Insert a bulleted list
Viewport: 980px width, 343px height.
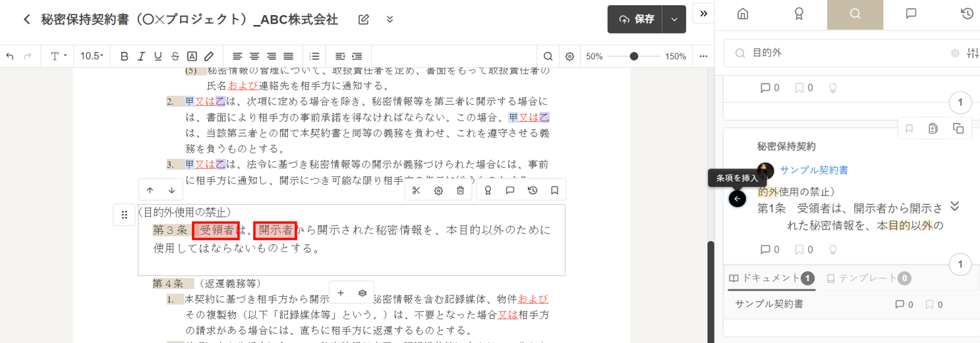[x=314, y=57]
